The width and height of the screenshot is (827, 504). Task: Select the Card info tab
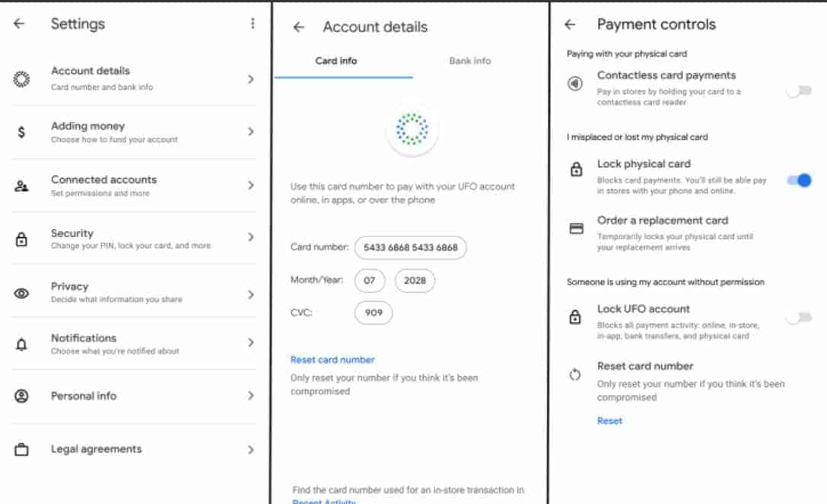tap(336, 61)
